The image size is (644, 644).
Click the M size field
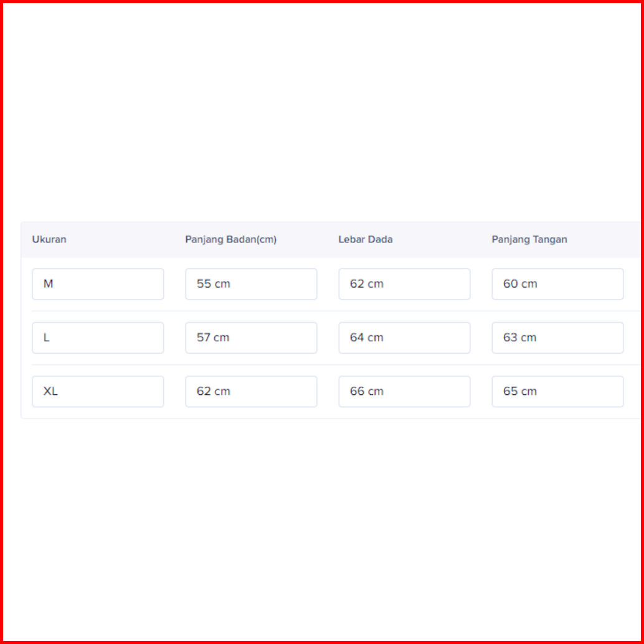(98, 284)
